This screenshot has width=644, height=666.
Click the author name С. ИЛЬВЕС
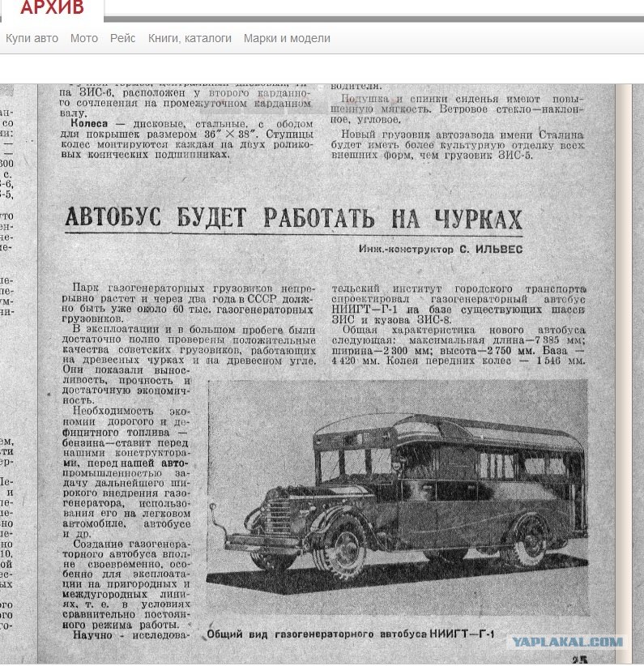491,250
